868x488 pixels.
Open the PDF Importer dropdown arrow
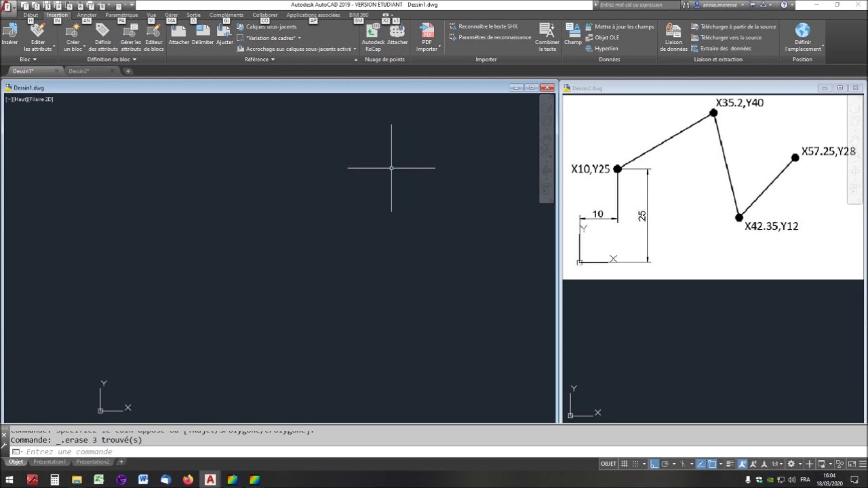click(439, 47)
